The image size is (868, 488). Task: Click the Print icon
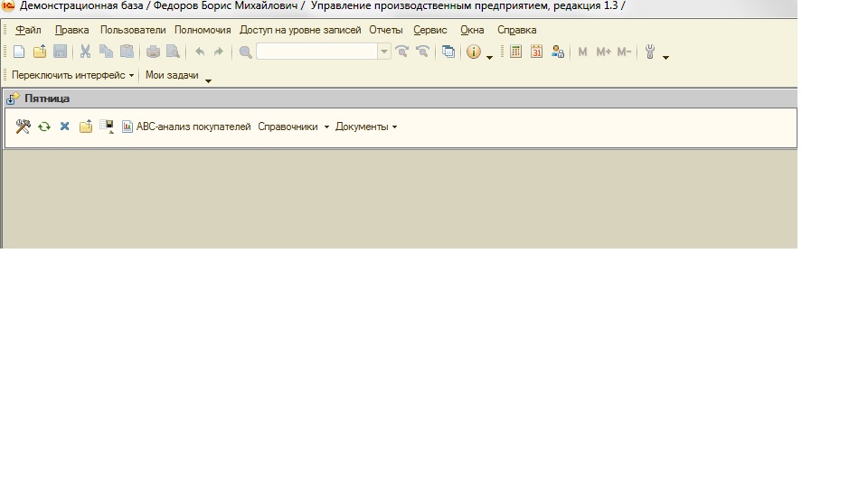tap(153, 52)
